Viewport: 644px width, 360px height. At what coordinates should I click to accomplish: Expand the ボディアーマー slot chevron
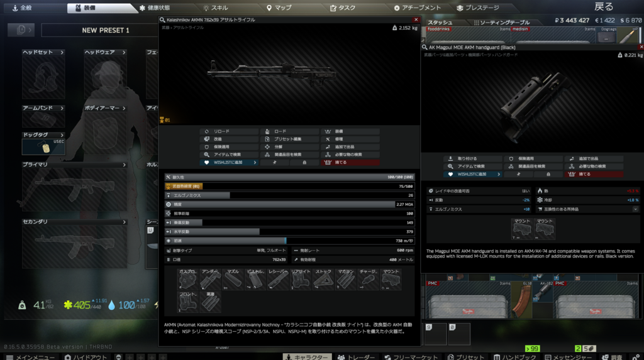(124, 108)
